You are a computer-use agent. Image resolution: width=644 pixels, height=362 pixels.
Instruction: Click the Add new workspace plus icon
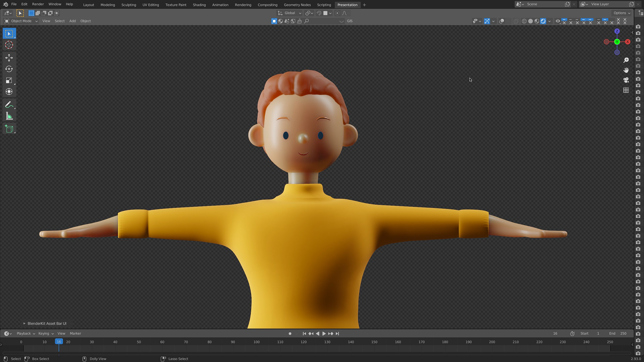[364, 5]
